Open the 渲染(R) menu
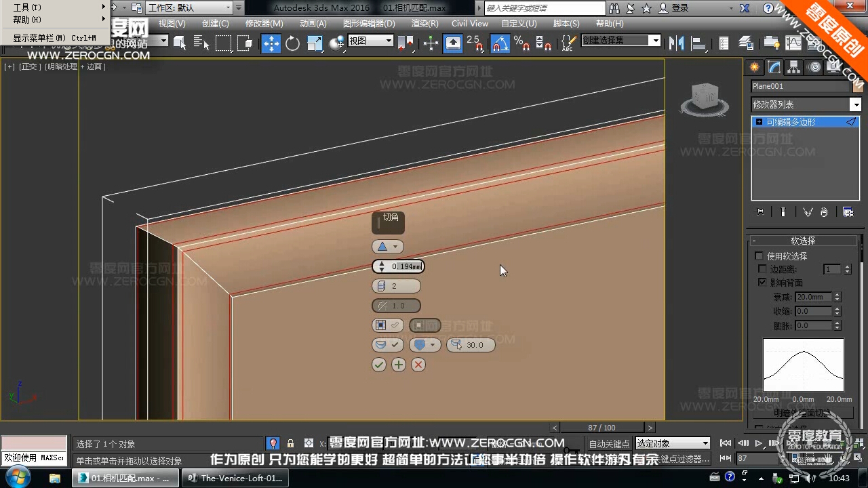The width and height of the screenshot is (868, 488). tap(425, 23)
